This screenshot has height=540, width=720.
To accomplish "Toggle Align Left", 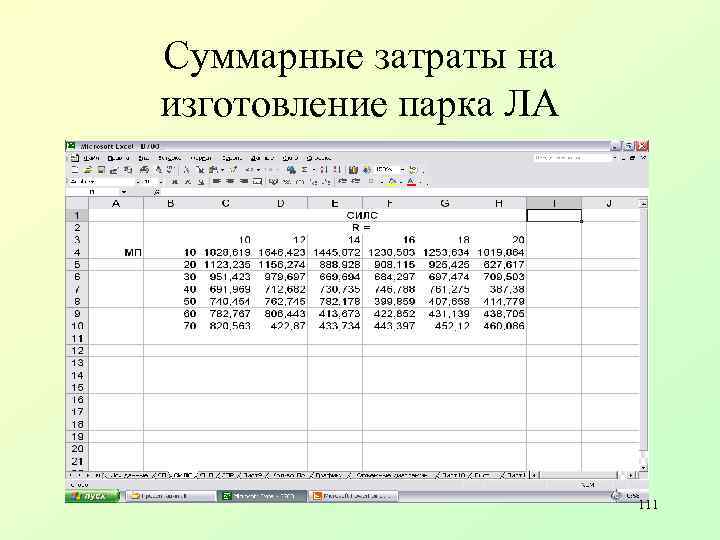I will tap(217, 181).
